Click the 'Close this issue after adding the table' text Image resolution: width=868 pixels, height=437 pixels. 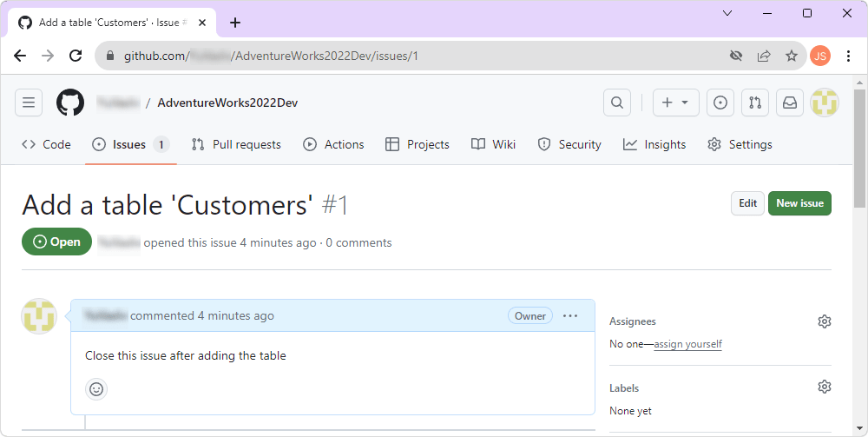186,355
